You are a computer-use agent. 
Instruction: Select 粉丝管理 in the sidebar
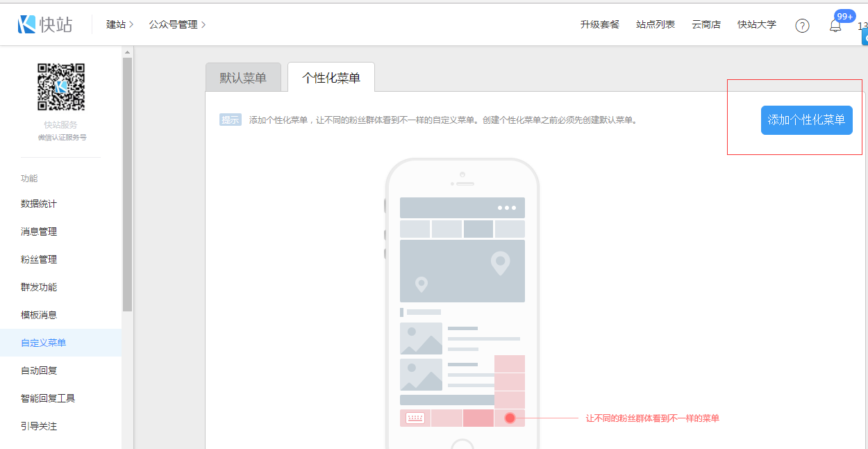[39, 259]
